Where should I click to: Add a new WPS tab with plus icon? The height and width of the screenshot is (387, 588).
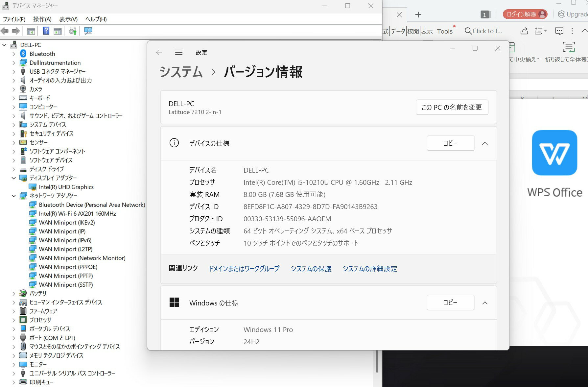tap(418, 14)
